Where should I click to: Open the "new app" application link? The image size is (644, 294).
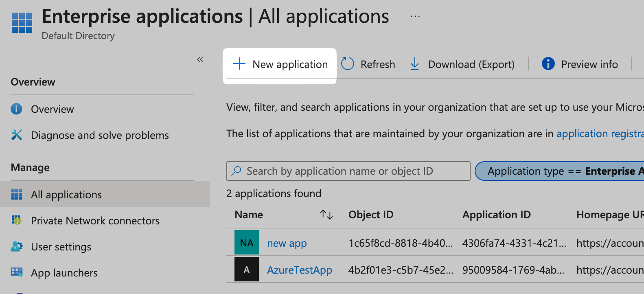(287, 243)
